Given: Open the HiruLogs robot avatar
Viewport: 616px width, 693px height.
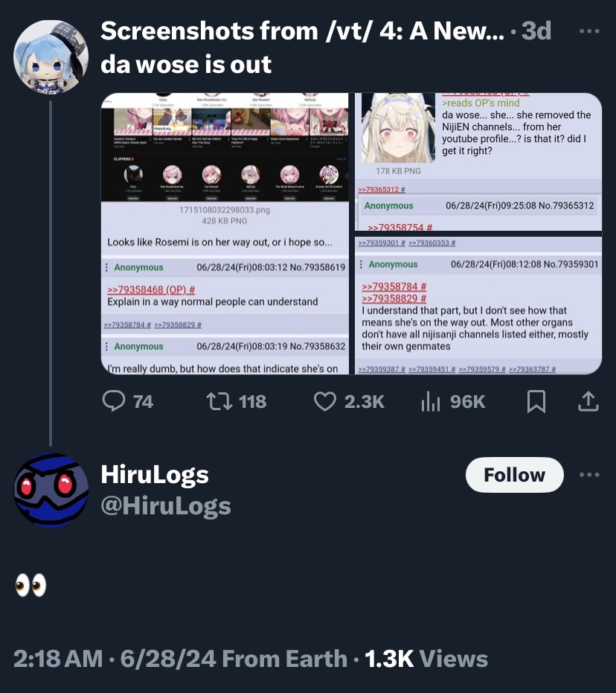Looking at the screenshot, I should coord(51,490).
